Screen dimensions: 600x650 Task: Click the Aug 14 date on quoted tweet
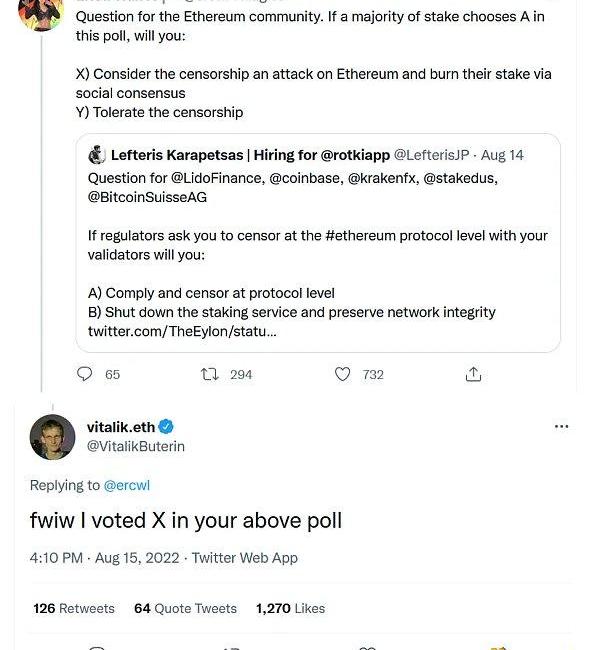(502, 155)
